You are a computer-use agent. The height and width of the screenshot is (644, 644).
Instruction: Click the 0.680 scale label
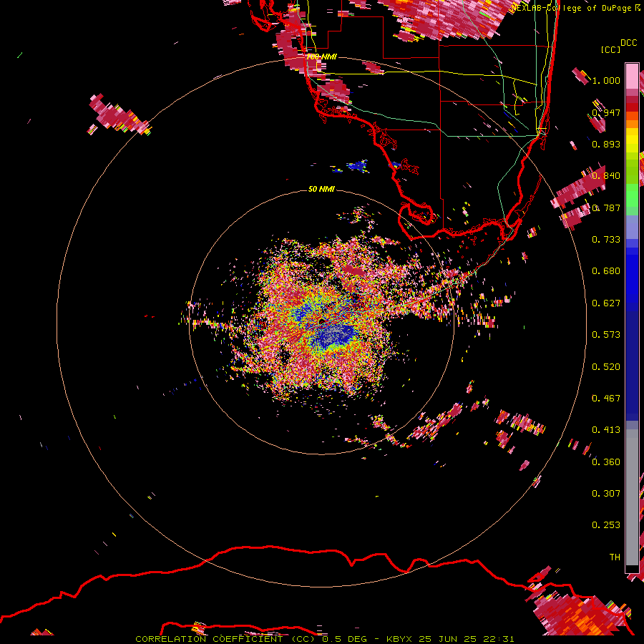606,271
